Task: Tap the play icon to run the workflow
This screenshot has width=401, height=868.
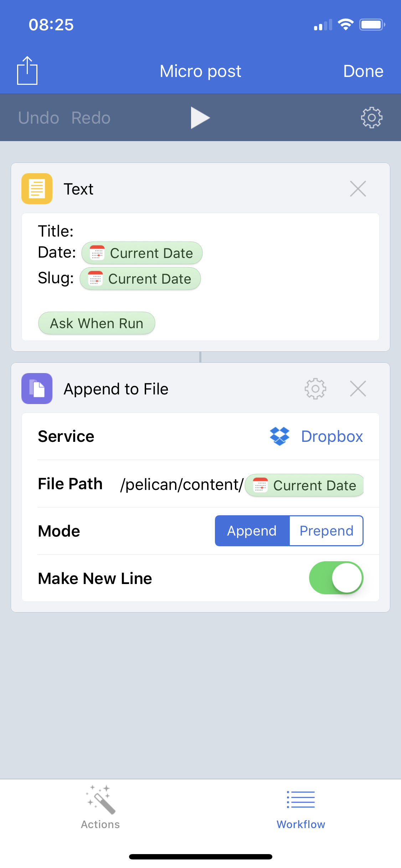Action: [x=201, y=118]
